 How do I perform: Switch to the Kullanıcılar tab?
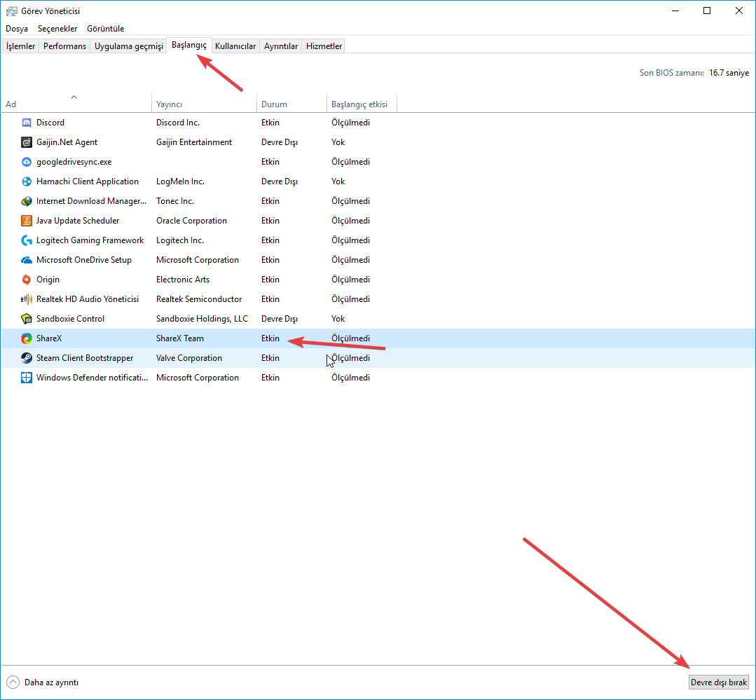235,46
